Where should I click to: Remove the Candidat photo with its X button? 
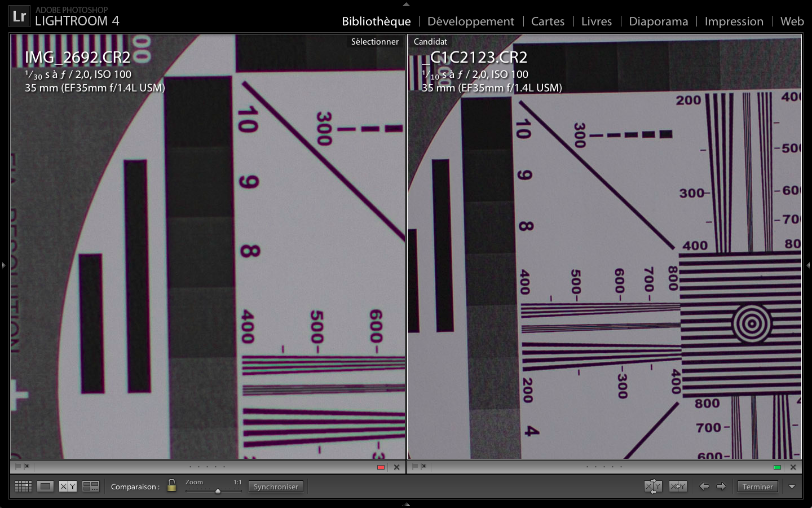[x=793, y=467]
